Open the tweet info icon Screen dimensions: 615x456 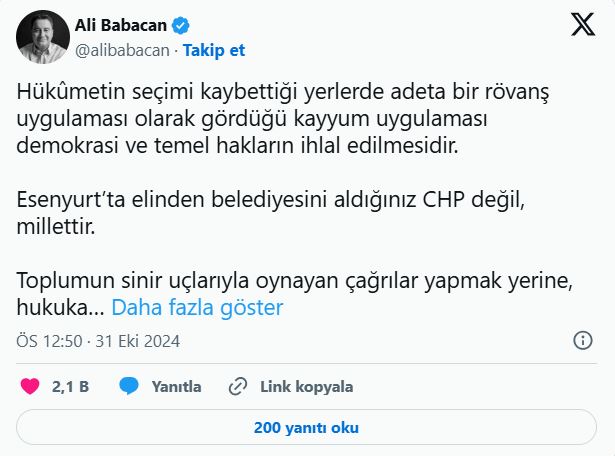[x=583, y=341]
